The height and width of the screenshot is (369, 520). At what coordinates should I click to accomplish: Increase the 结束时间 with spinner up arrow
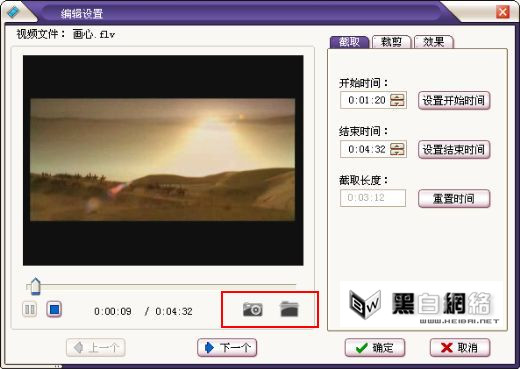click(397, 145)
